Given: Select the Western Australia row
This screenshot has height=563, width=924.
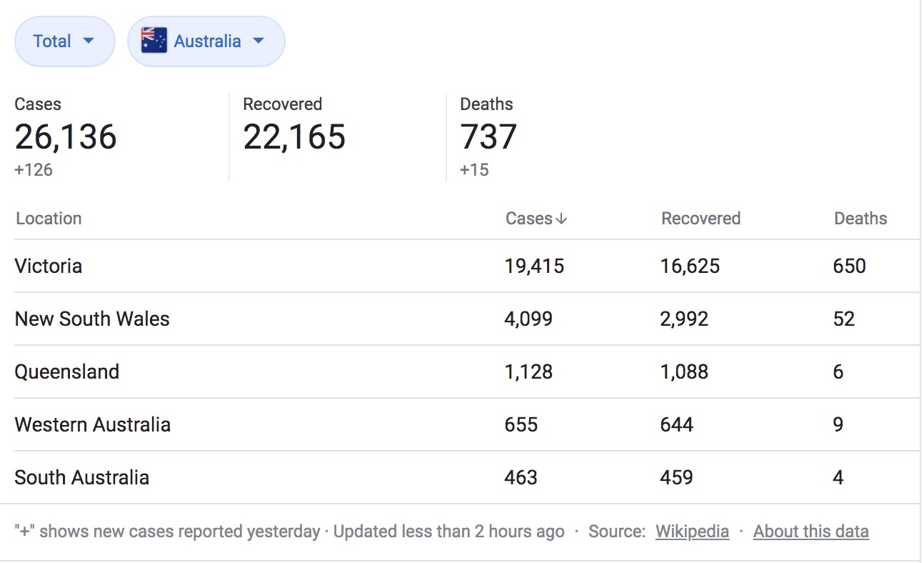Looking at the screenshot, I should [93, 425].
